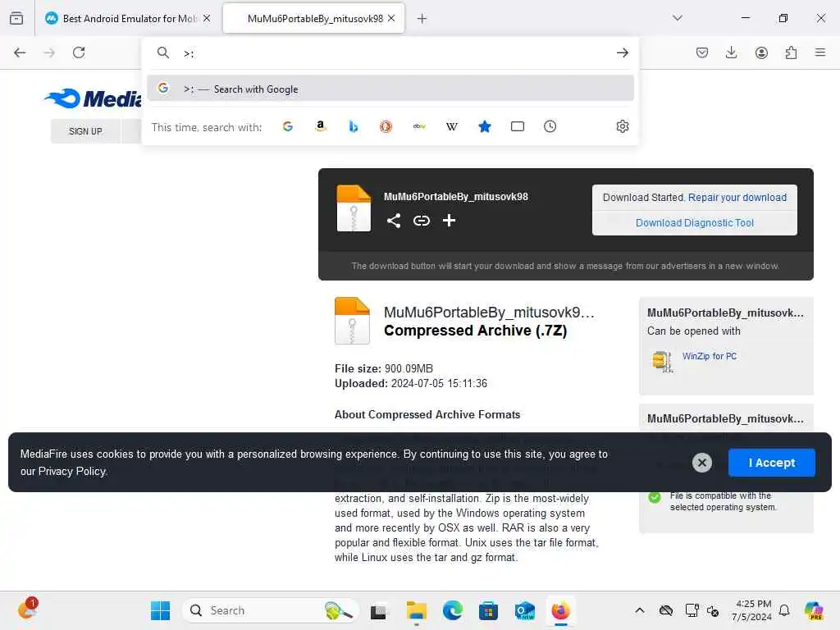Open the notifications bell
840x630 pixels.
pyautogui.click(x=784, y=610)
